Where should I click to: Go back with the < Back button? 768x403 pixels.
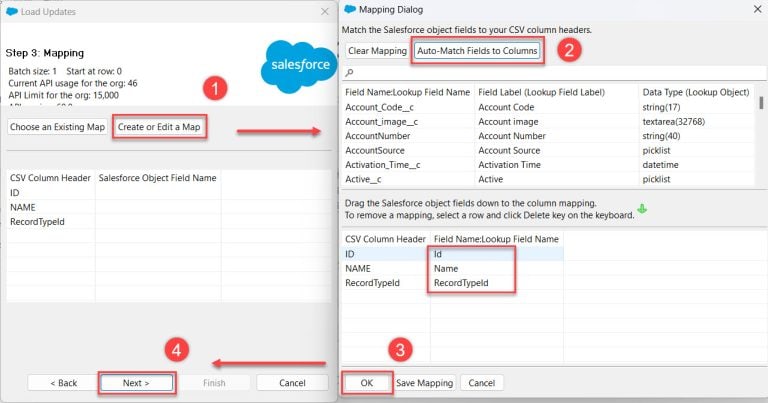[x=64, y=383]
